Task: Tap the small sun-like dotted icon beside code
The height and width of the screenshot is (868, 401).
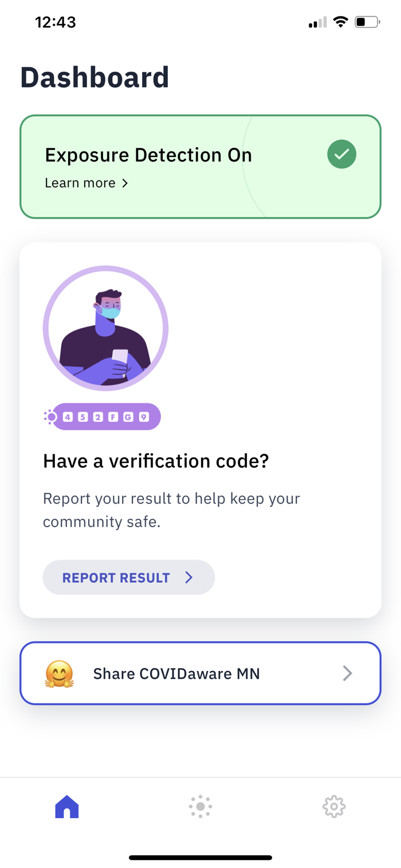Action: [x=50, y=417]
